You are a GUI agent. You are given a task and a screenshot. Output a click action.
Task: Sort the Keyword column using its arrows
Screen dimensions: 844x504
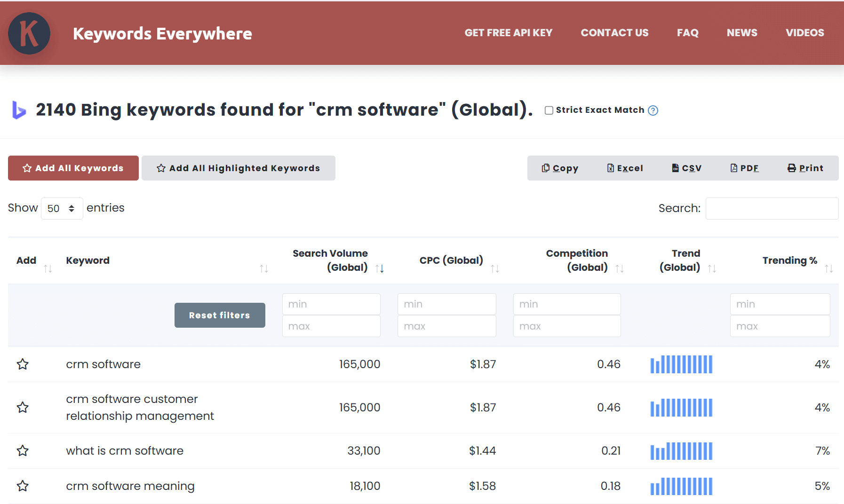(264, 268)
